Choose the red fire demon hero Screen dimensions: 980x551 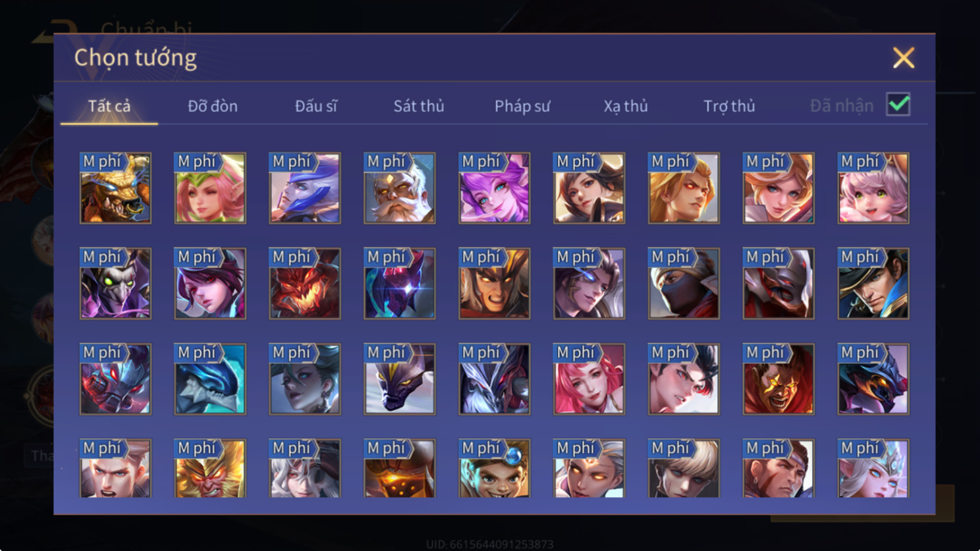(x=305, y=284)
